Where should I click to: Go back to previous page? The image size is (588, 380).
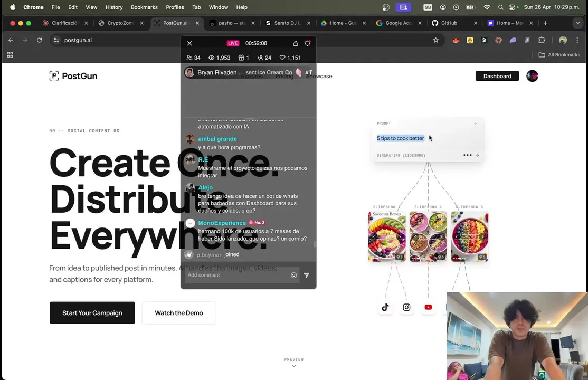11,40
